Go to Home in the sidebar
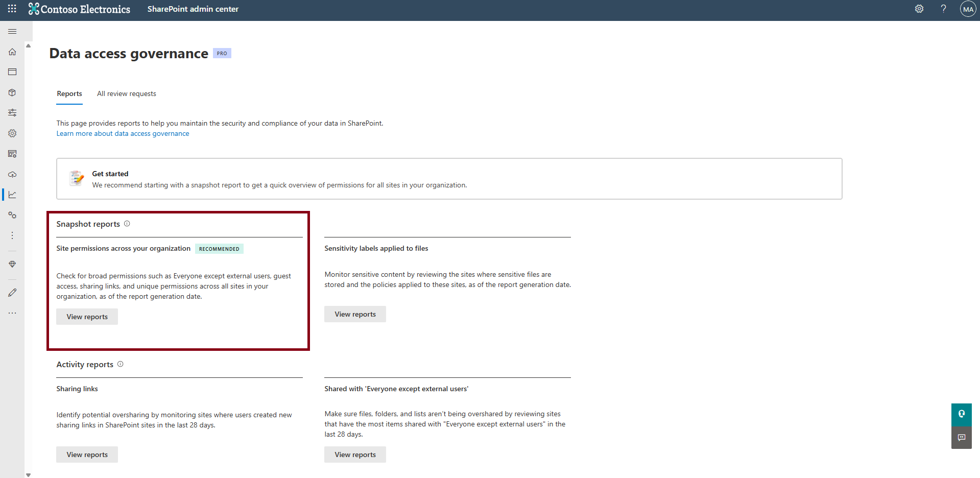 point(12,52)
